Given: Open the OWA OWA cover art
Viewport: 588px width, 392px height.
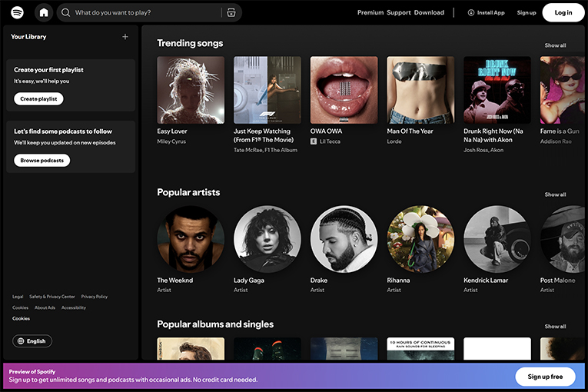Looking at the screenshot, I should (344, 90).
